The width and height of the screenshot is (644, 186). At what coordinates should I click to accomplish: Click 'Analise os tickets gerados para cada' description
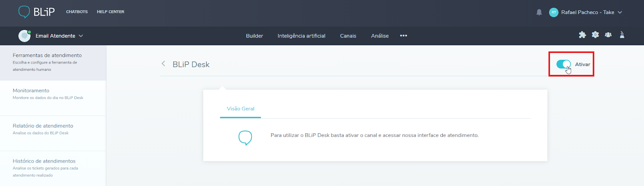tap(45, 168)
